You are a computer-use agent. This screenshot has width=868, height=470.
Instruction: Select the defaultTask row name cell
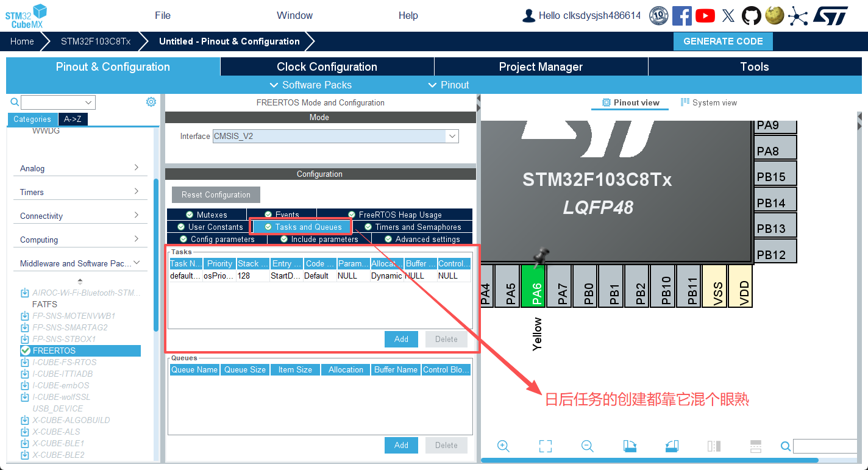coord(186,276)
